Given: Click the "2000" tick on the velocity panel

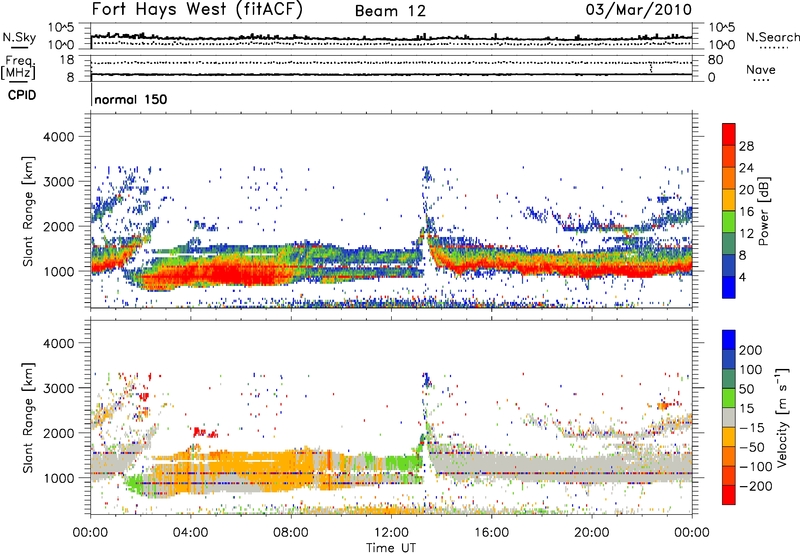Looking at the screenshot, I should tap(58, 433).
